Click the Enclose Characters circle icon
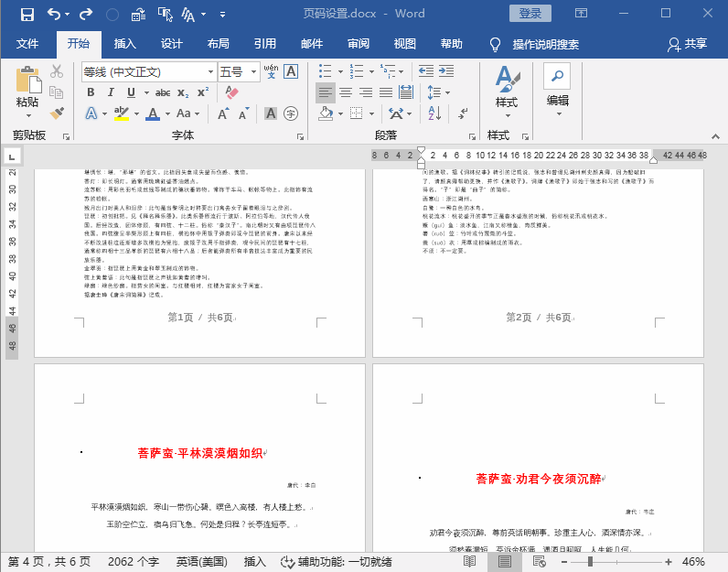The width and height of the screenshot is (728, 572). coord(291,113)
